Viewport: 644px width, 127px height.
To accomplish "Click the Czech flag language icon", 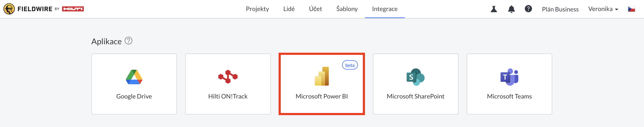I will (x=631, y=9).
